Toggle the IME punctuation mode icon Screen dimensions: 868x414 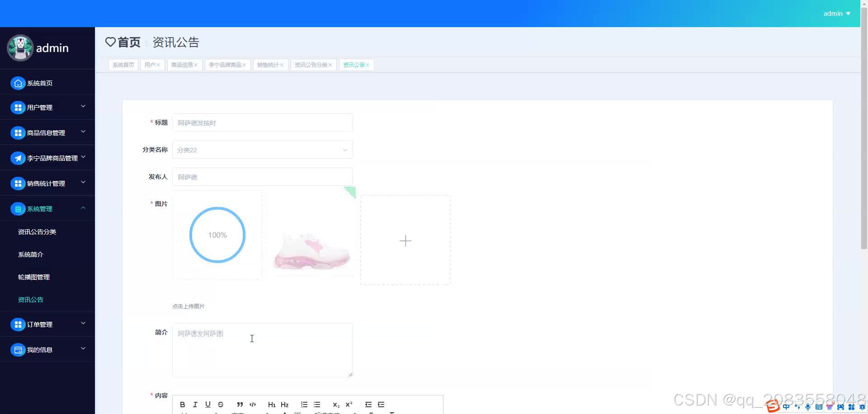[797, 407]
